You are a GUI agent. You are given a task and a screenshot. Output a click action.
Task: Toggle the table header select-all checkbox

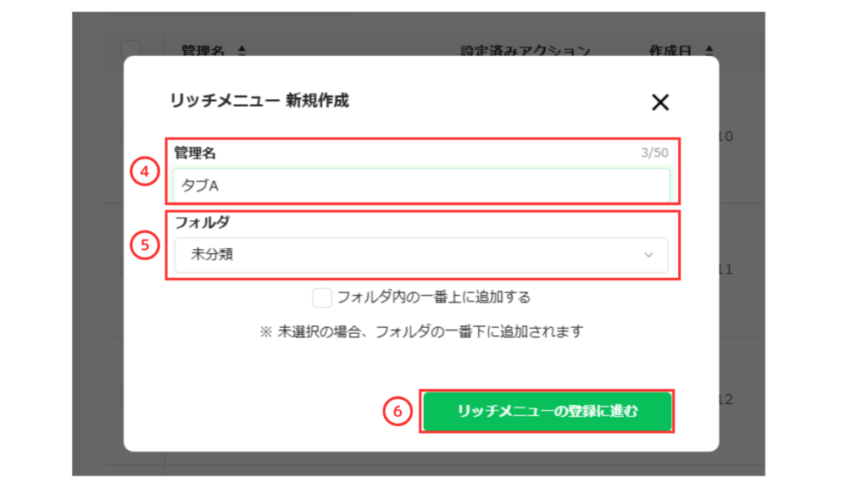(131, 50)
